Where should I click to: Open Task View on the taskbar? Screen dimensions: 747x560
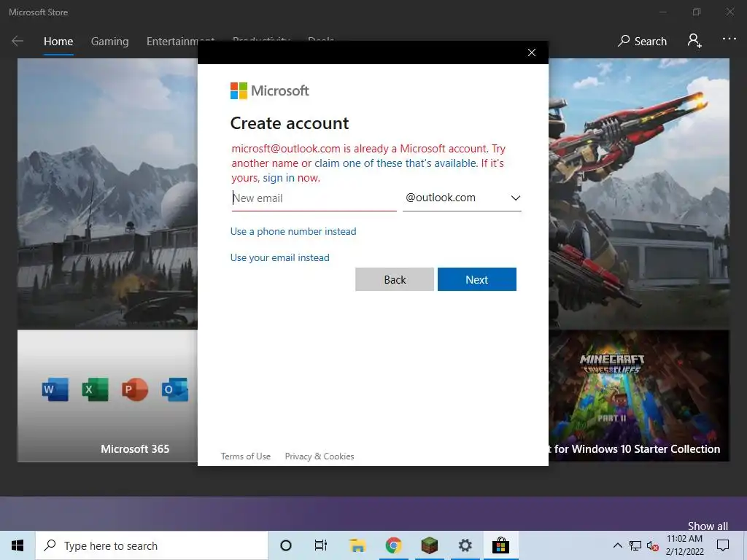(321, 545)
